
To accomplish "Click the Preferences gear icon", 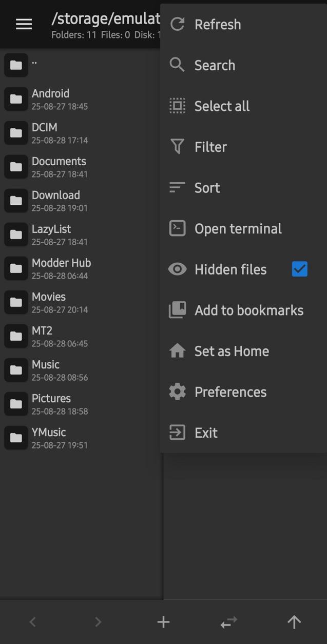I will (177, 392).
